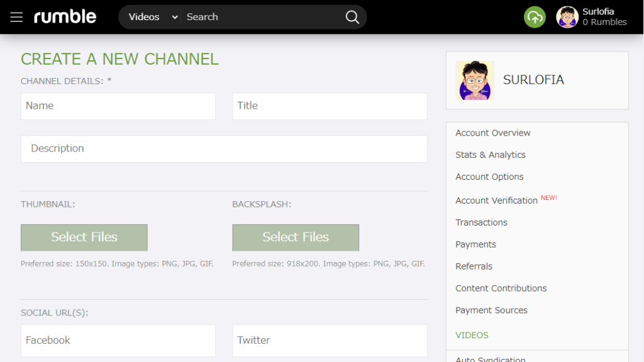Screen dimensions: 644x362
Task: Open the hamburger menu icon
Action: 16,17
